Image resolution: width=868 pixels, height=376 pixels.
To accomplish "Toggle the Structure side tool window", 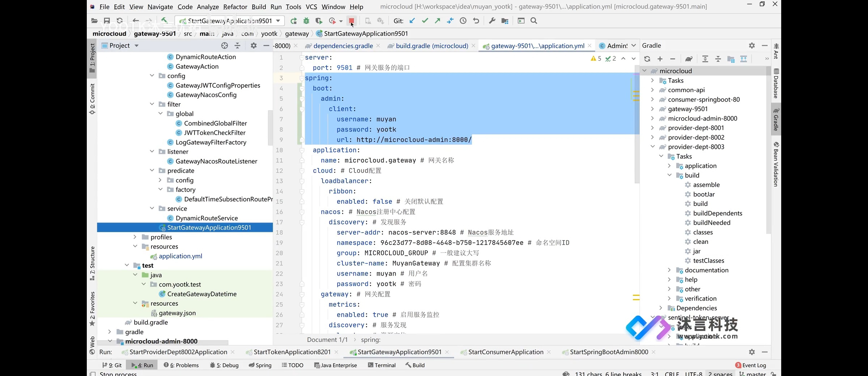I will click(92, 263).
